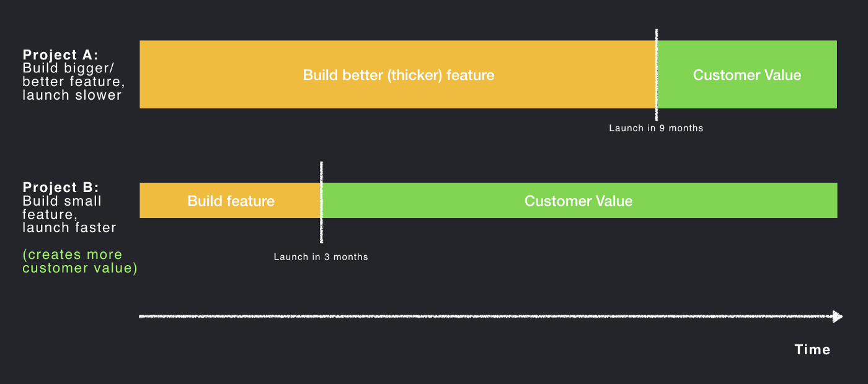
Task: Click the green "(creates more customer value)" text
Action: point(80,261)
